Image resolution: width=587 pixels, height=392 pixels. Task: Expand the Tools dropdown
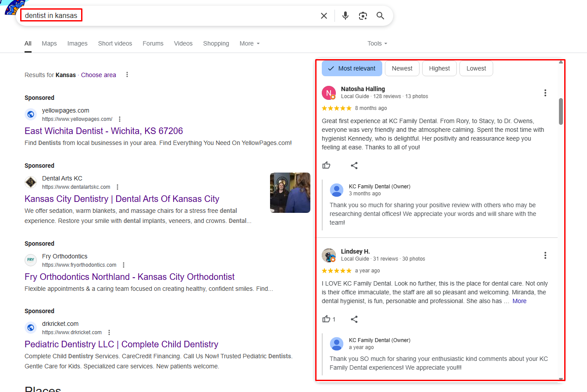click(x=377, y=43)
